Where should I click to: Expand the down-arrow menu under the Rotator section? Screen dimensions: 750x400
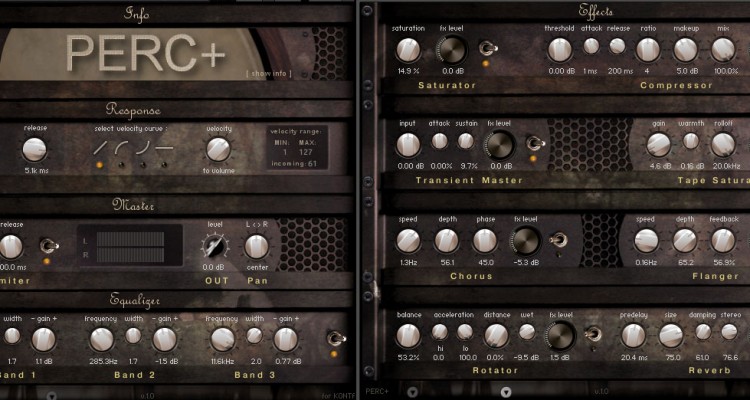pyautogui.click(x=507, y=391)
